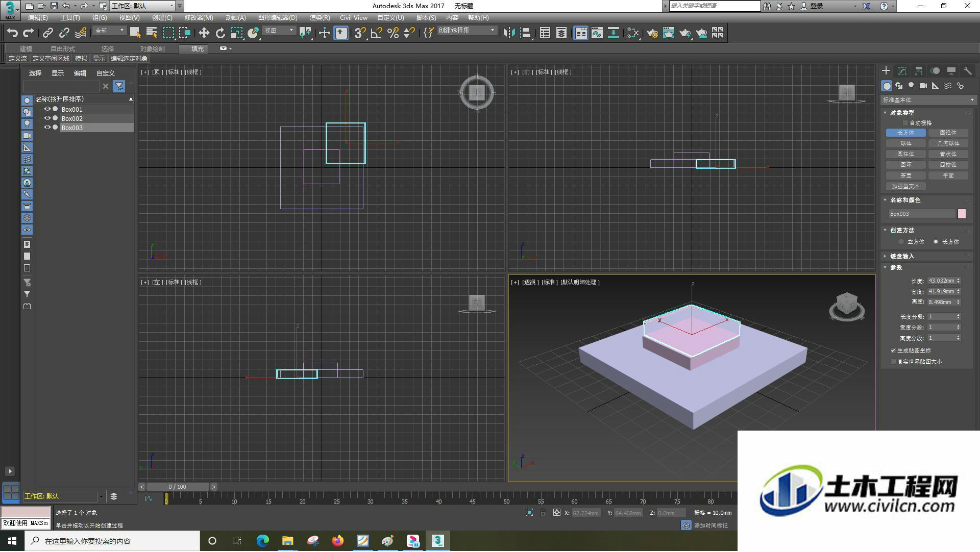Click the 球体 object type button
The height and width of the screenshot is (552, 980).
click(x=906, y=143)
